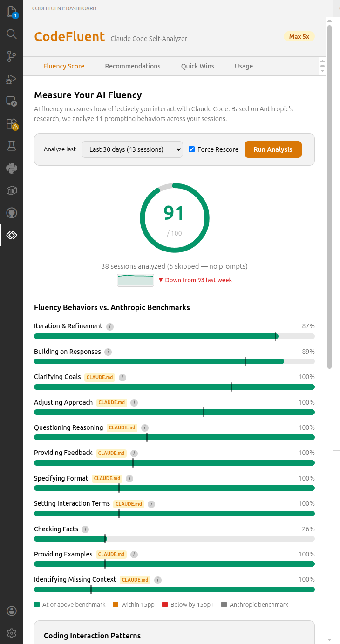Open the Search view
The width and height of the screenshot is (340, 644).
click(x=11, y=34)
